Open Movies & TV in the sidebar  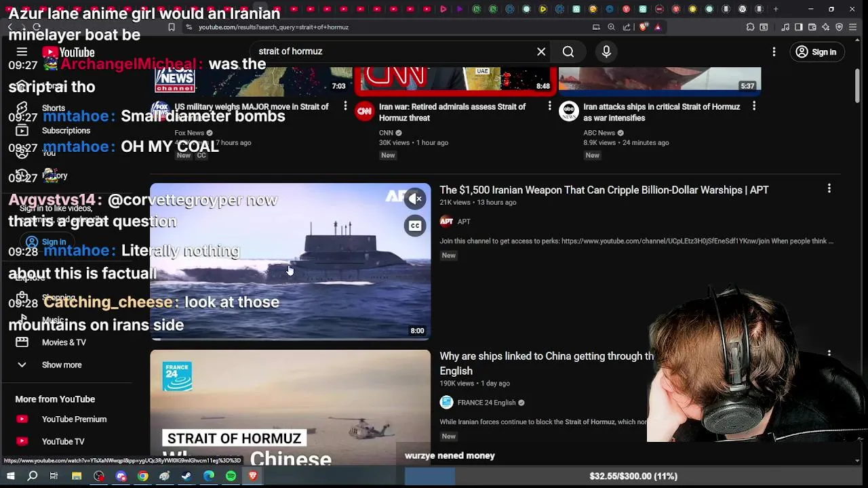pos(64,342)
